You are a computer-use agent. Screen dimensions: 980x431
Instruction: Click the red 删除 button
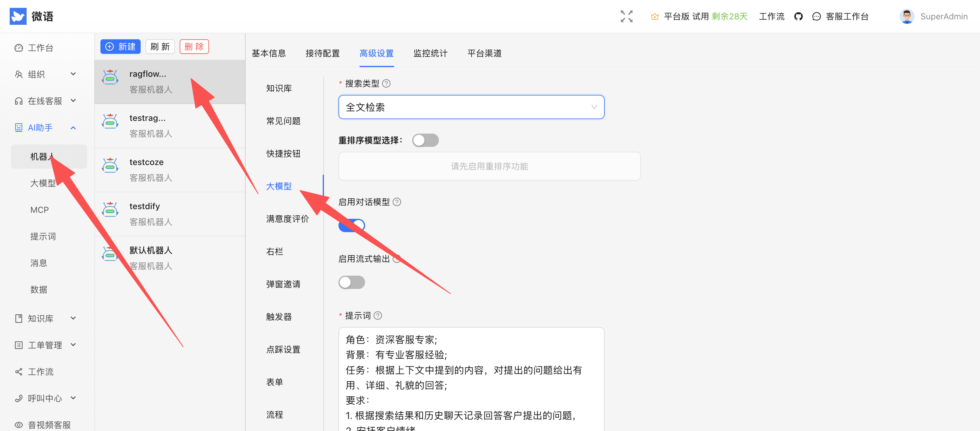194,46
